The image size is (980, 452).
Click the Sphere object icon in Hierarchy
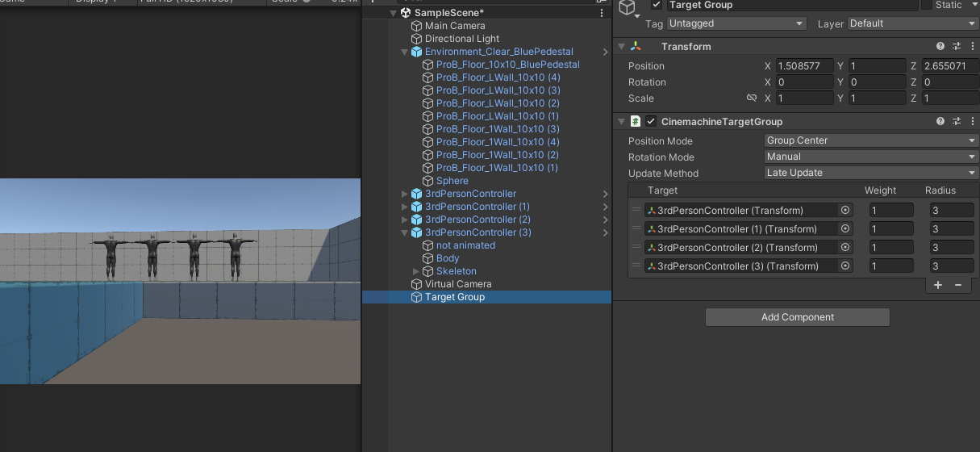pos(428,181)
